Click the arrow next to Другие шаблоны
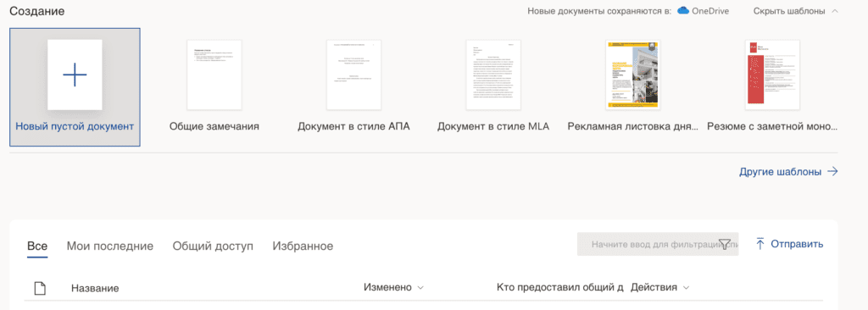Screen dimensions: 868x310 [x=832, y=172]
